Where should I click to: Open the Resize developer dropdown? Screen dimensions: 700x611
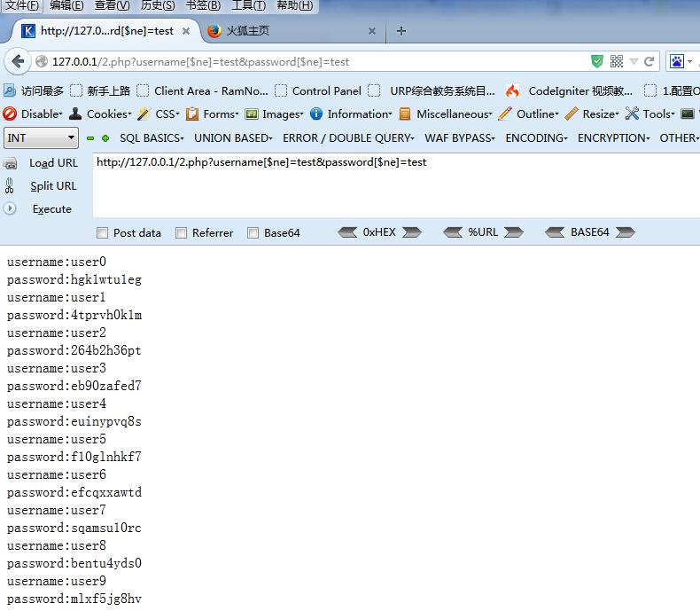coord(592,114)
